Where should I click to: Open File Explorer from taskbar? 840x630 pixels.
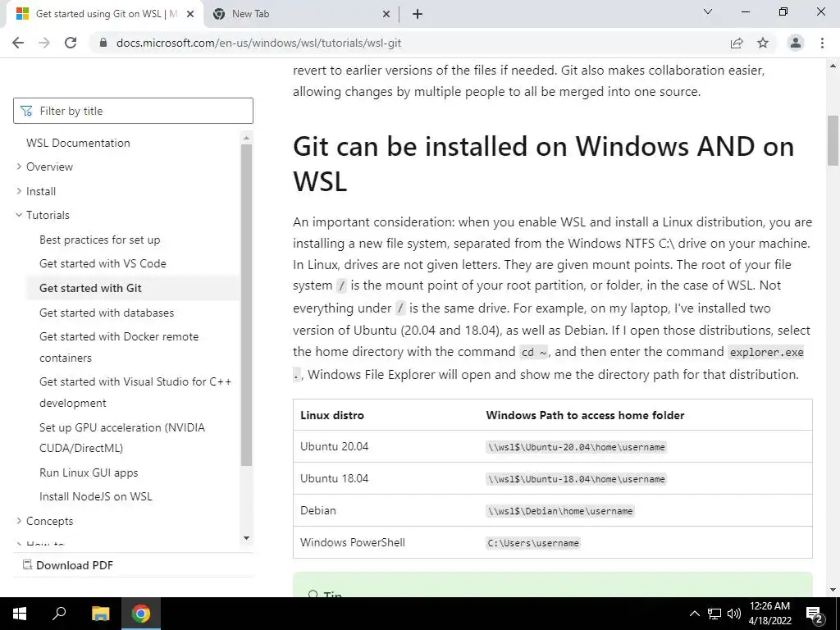pyautogui.click(x=100, y=614)
